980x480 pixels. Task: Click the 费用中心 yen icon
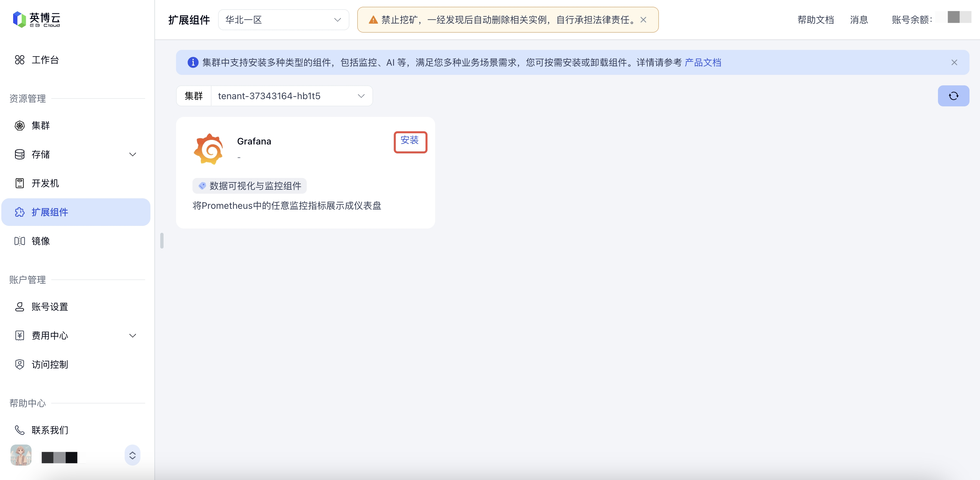pos(19,336)
